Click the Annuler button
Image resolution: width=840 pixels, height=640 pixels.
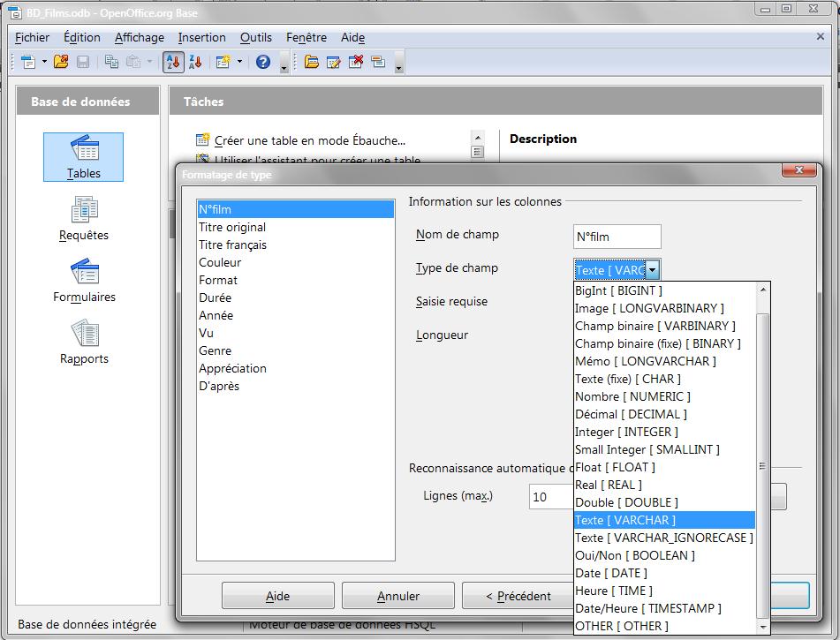click(x=398, y=596)
